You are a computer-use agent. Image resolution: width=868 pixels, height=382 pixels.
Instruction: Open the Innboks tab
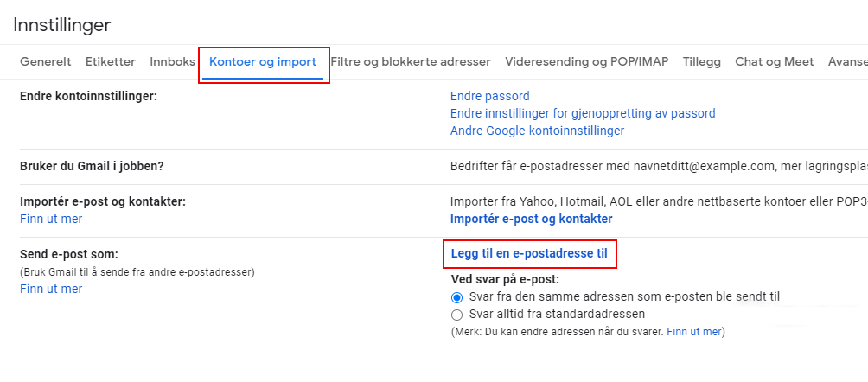point(172,61)
